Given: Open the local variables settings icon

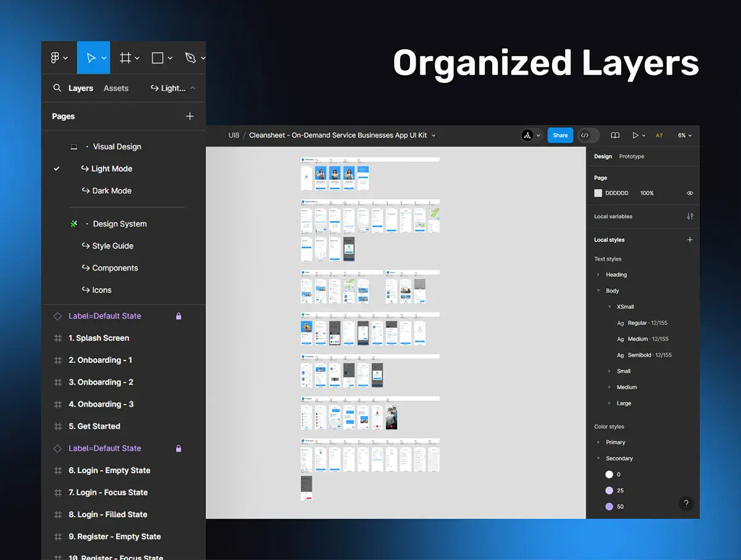Looking at the screenshot, I should (690, 217).
